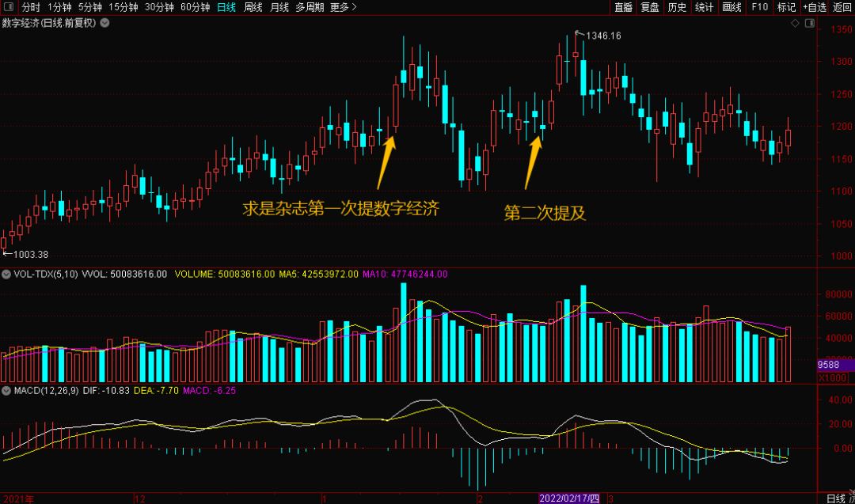Open the 直播 live stream button

click(x=624, y=7)
